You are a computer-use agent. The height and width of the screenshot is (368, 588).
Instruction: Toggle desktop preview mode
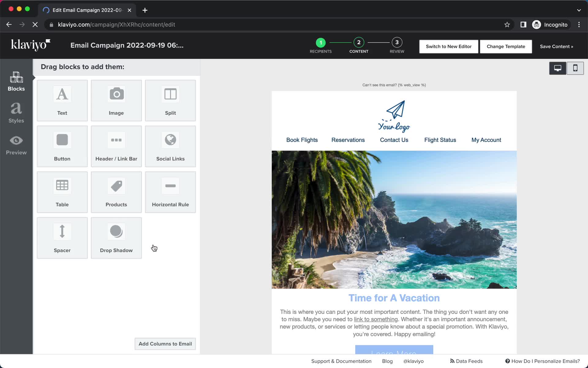coord(557,68)
